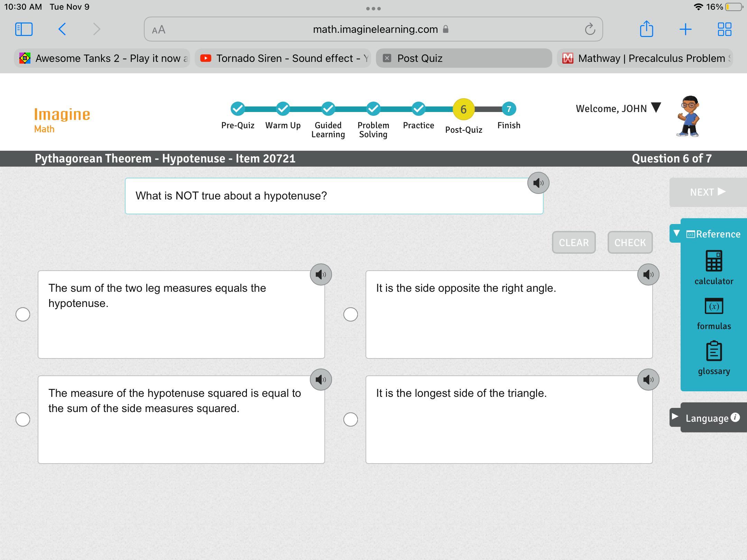Choose "longest side of the triangle" option
Viewport: 747px width, 560px height.
pyautogui.click(x=350, y=419)
